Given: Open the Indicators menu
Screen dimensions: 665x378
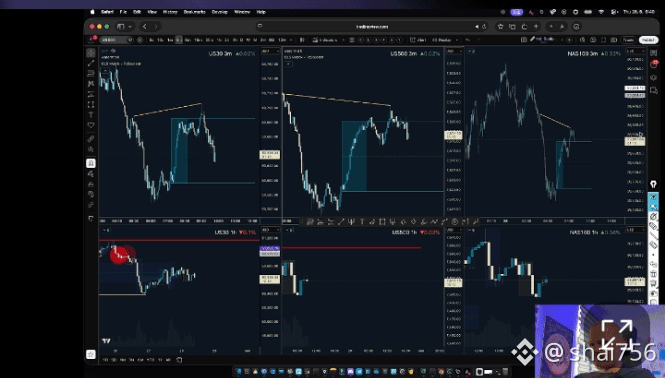Looking at the screenshot, I should (325, 39).
